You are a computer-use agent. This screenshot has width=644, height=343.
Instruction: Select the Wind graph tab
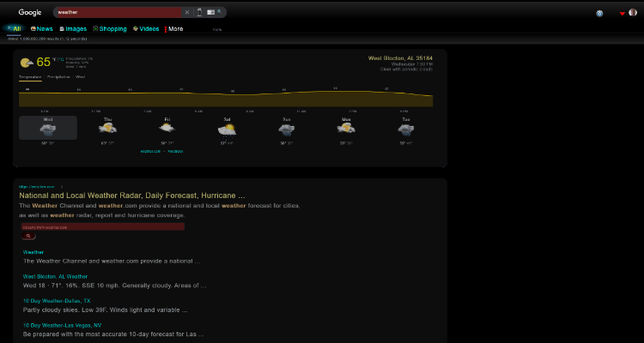pos(80,77)
